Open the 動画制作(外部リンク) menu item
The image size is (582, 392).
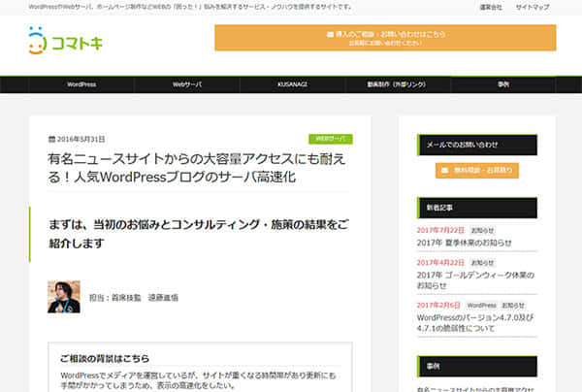397,84
